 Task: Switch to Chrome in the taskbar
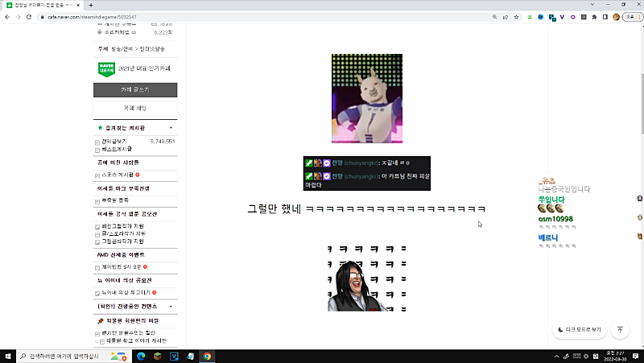point(207,356)
